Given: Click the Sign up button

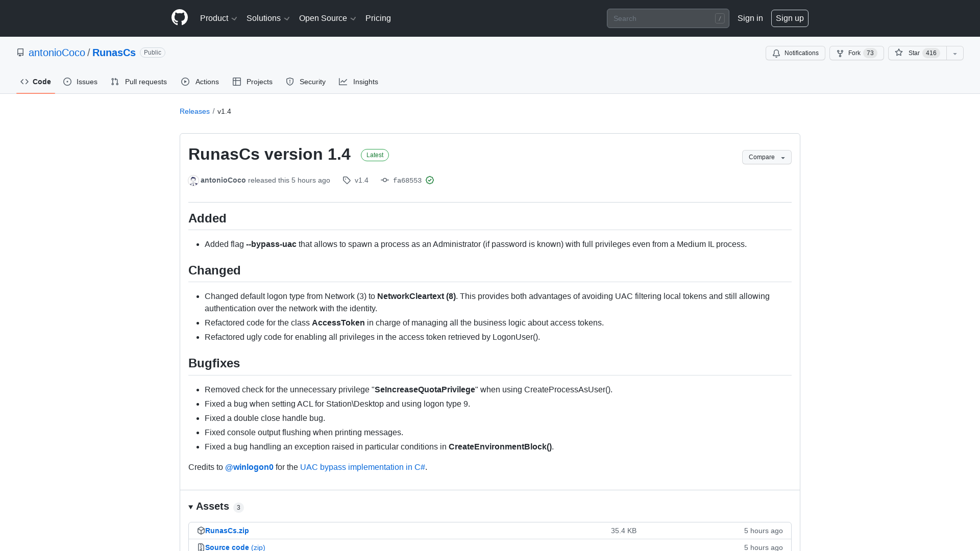Looking at the screenshot, I should [790, 18].
